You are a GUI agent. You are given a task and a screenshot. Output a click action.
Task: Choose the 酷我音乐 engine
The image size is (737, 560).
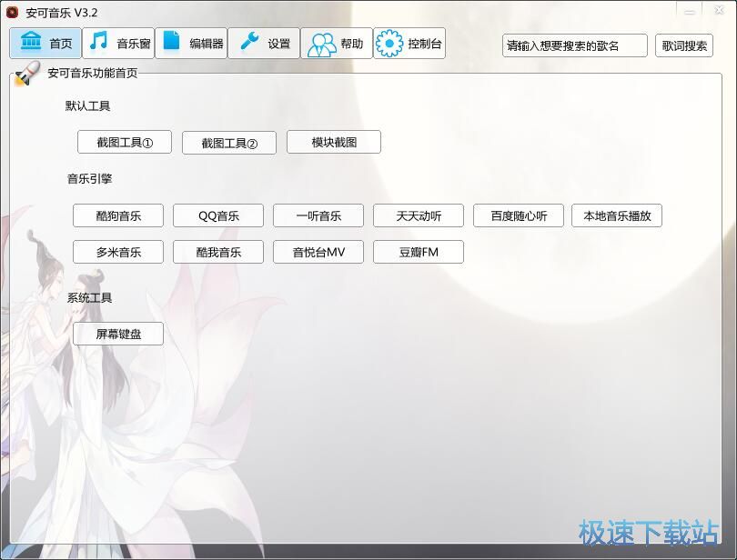218,252
